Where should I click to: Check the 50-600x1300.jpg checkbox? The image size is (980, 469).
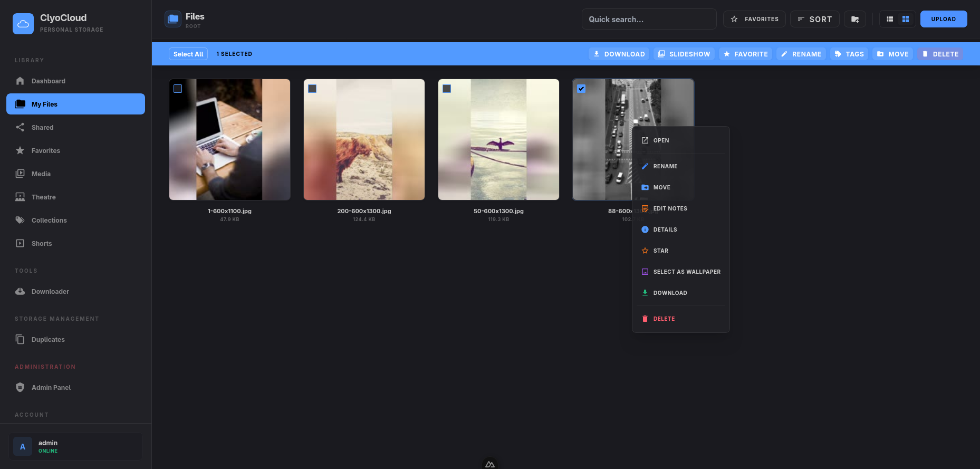447,89
